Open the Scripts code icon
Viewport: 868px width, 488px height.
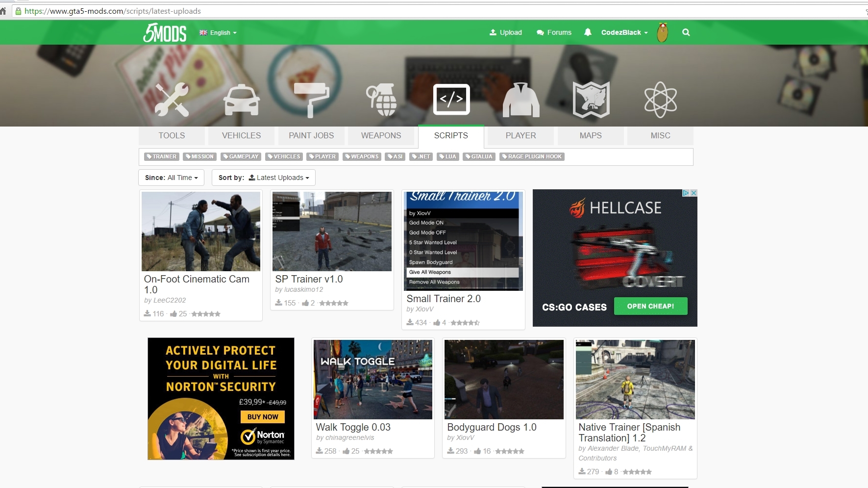coord(451,100)
